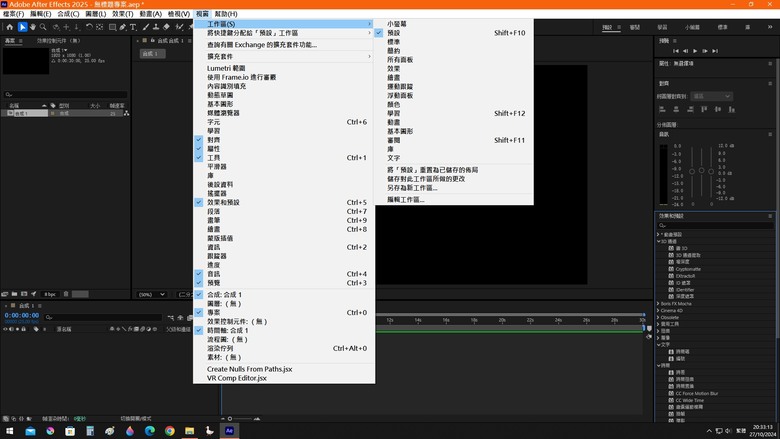Jump to first frame in Preview panel
Screen dimensions: 780x439
point(676,51)
